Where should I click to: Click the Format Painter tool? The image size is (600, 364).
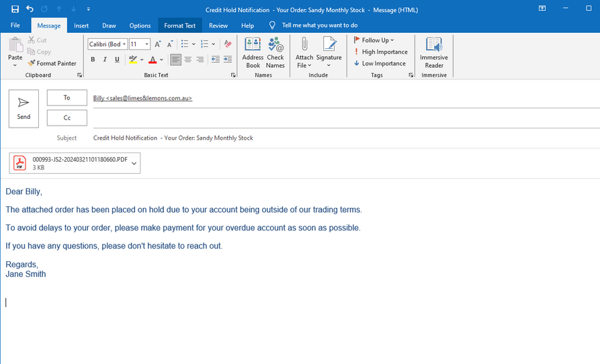[x=52, y=63]
